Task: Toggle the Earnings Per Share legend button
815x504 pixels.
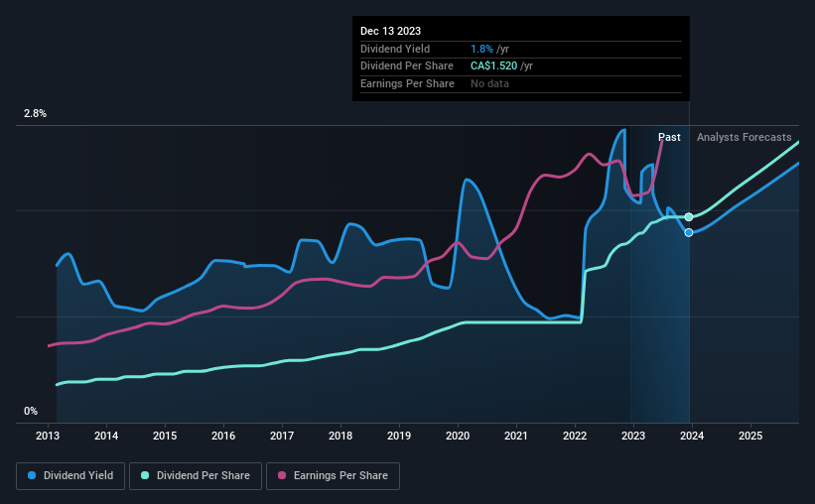Action: 333,476
